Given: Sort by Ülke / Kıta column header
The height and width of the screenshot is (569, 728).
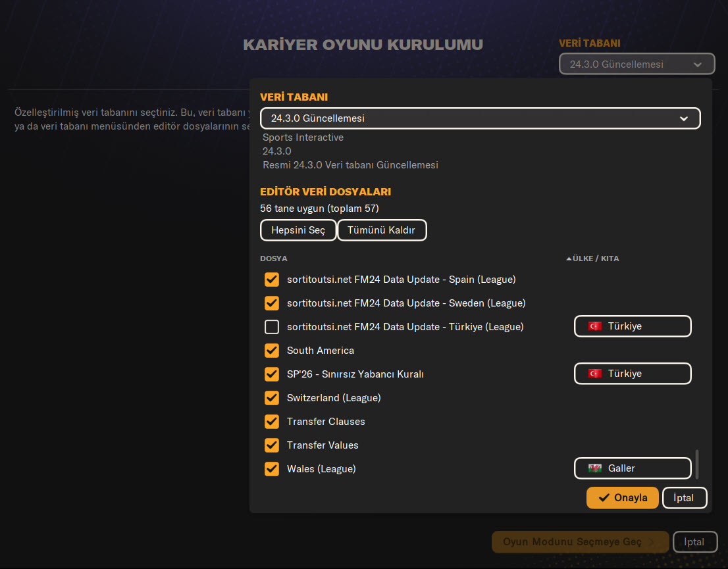Looking at the screenshot, I should pyautogui.click(x=596, y=259).
